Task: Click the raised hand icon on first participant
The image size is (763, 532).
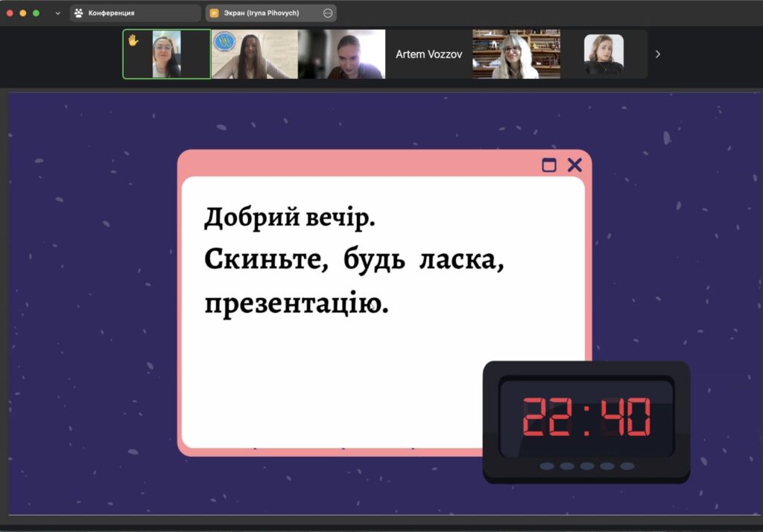Action: (x=133, y=40)
